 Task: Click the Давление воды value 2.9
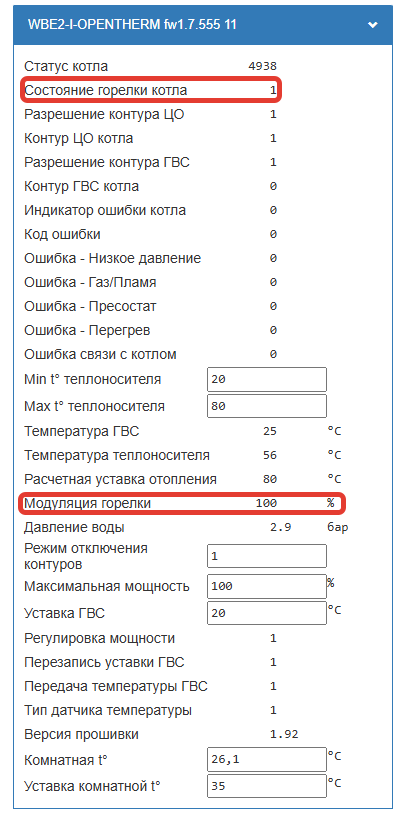pyautogui.click(x=280, y=528)
